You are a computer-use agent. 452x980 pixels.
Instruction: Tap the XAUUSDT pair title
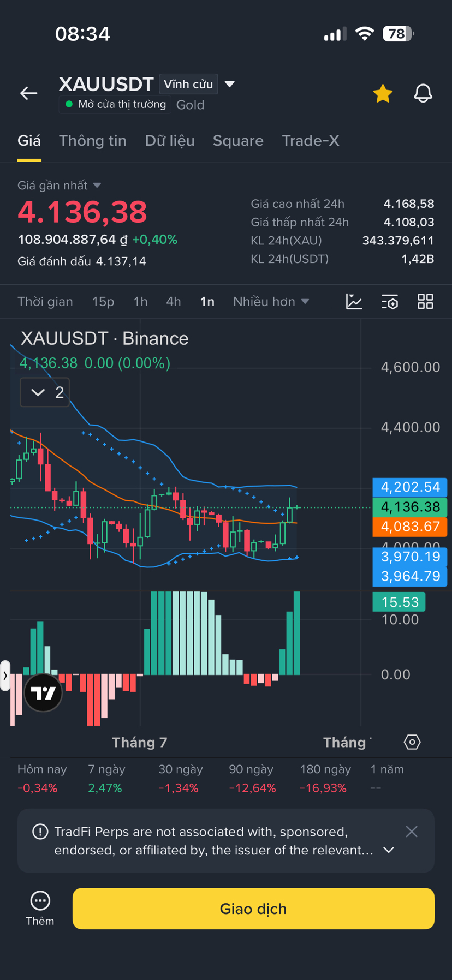106,84
